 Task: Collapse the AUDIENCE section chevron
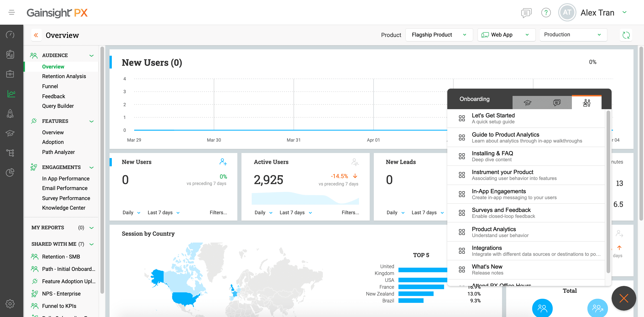(x=92, y=55)
